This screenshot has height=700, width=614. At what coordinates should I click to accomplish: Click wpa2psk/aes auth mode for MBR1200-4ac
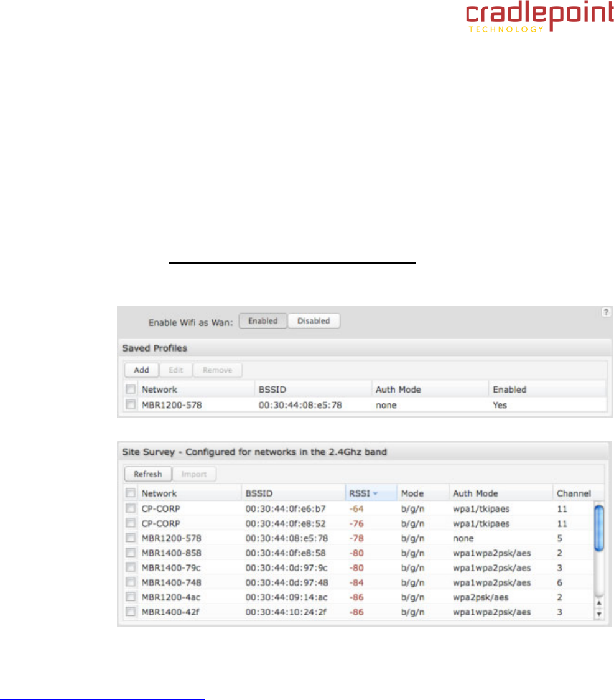coord(481,597)
